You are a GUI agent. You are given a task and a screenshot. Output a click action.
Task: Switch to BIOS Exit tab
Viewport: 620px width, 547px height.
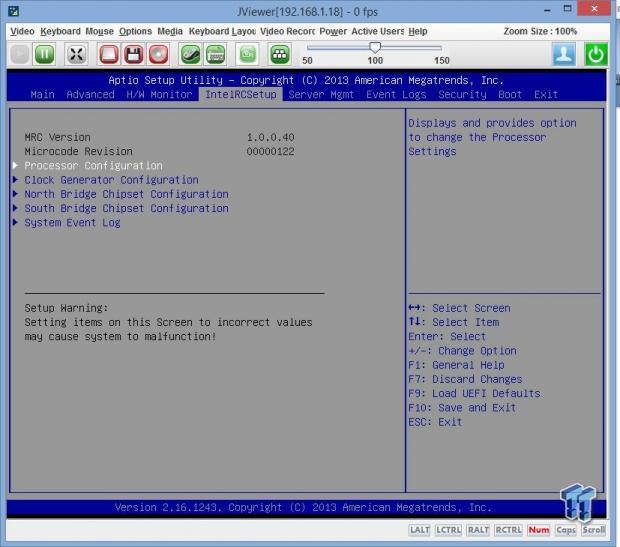(546, 95)
